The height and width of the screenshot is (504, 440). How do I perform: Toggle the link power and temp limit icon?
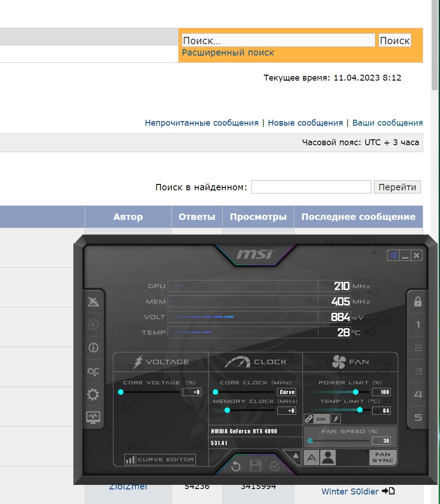coord(309,419)
